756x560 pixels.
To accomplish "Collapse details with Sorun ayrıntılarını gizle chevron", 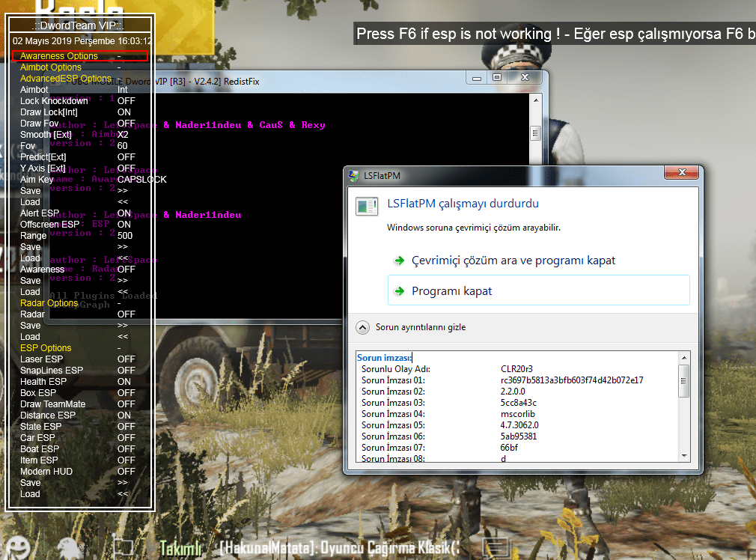I will tap(362, 327).
